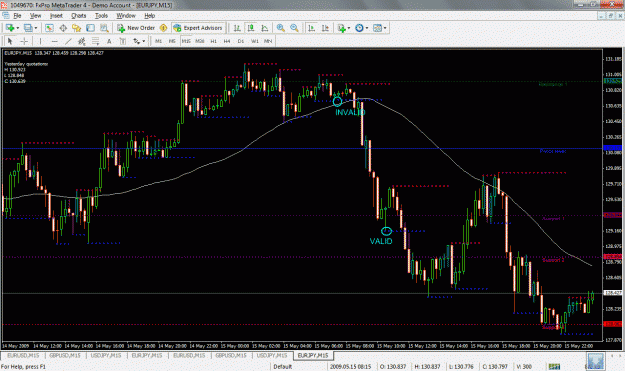Toggle Chart Shift from right border

point(325,28)
